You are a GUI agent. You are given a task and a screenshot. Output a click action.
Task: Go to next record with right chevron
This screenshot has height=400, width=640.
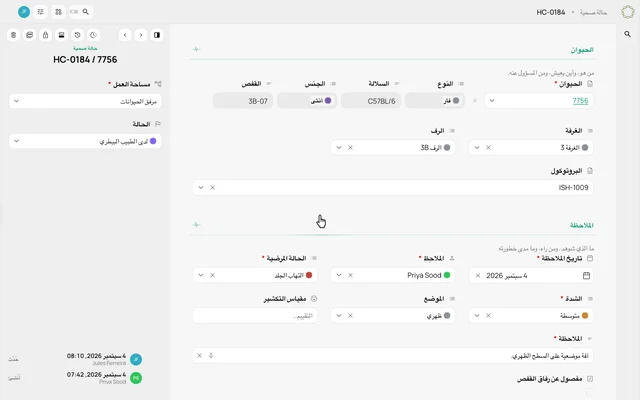(141, 35)
